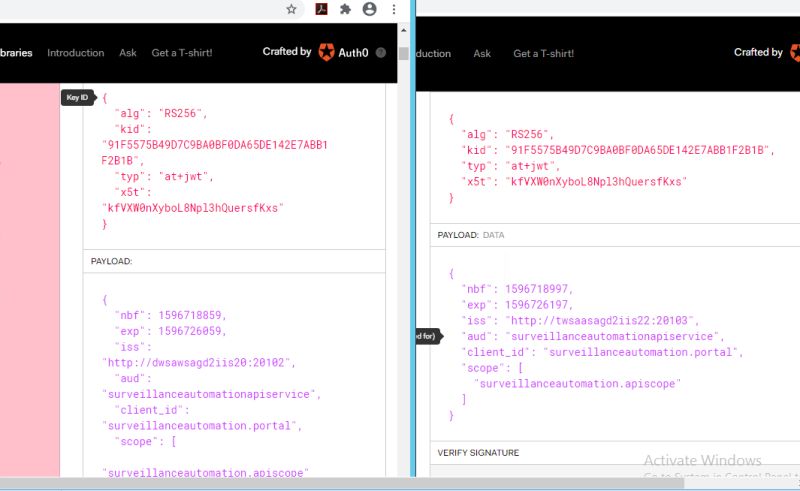Open the Chrome profile avatar

pos(369,9)
